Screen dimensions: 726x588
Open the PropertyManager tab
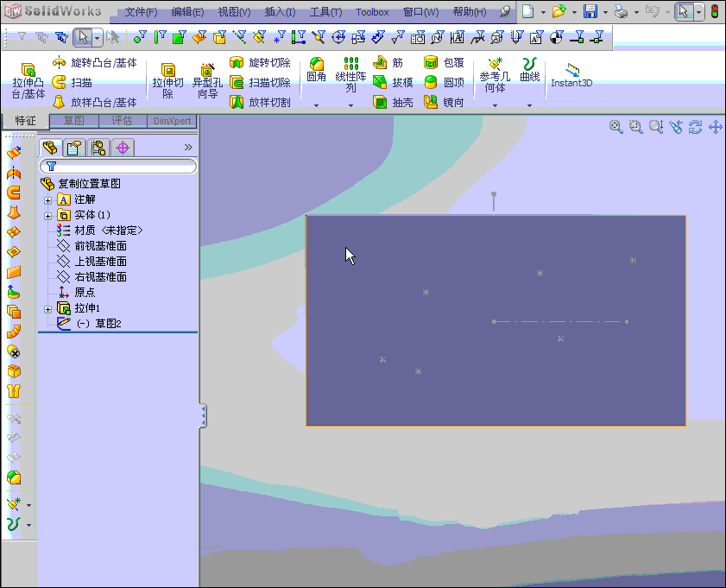pyautogui.click(x=74, y=148)
